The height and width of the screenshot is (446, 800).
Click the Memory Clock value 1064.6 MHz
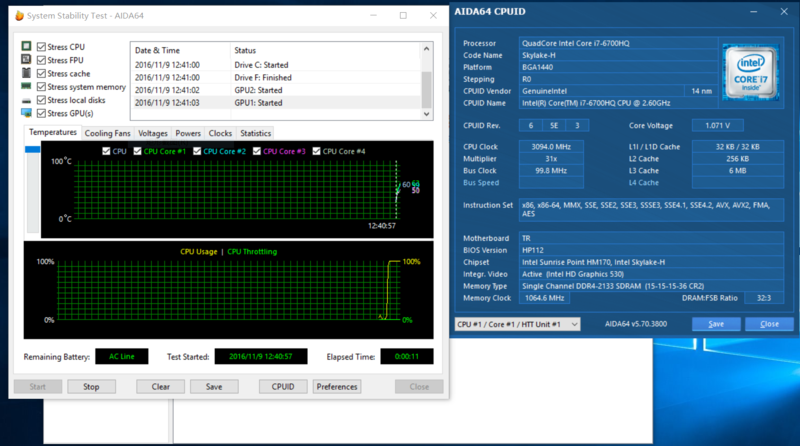pyautogui.click(x=544, y=298)
